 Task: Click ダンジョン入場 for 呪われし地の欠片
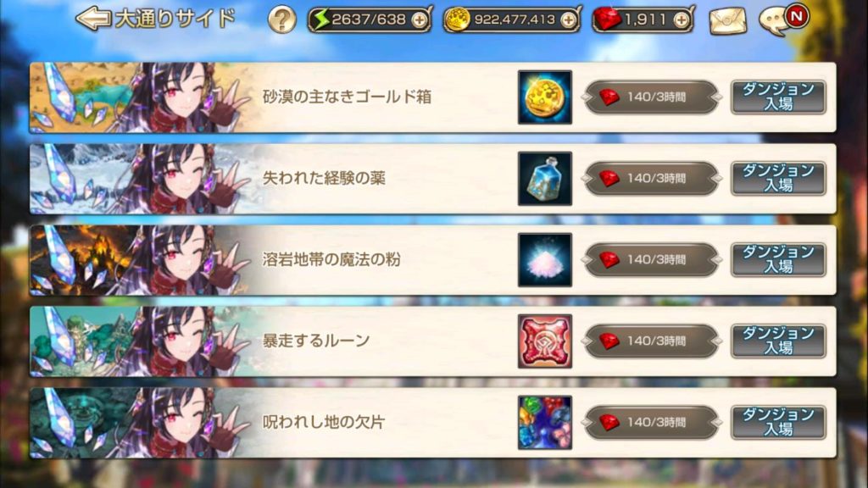coord(778,422)
